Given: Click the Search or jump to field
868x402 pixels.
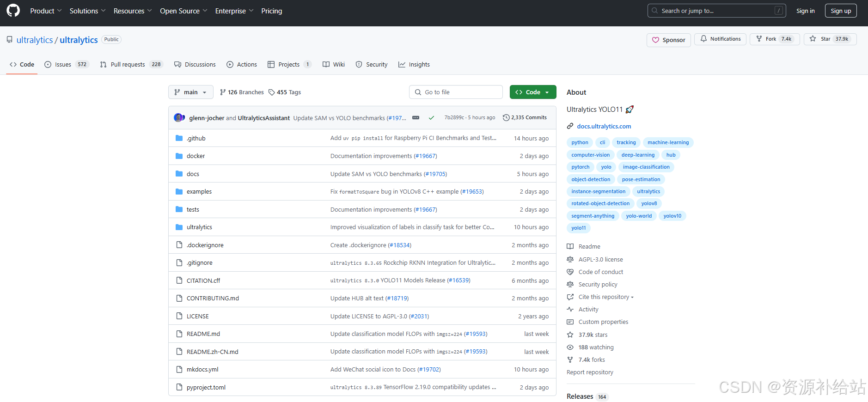Looking at the screenshot, I should click(717, 11).
